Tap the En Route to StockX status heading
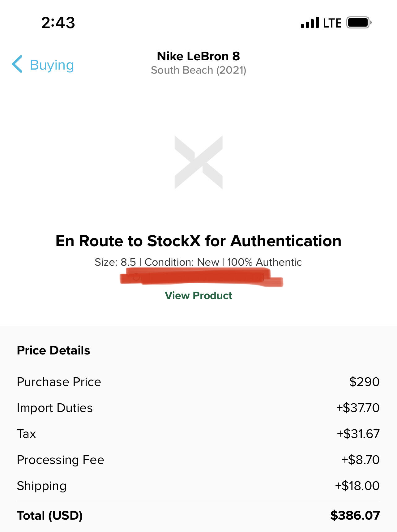 click(x=198, y=241)
